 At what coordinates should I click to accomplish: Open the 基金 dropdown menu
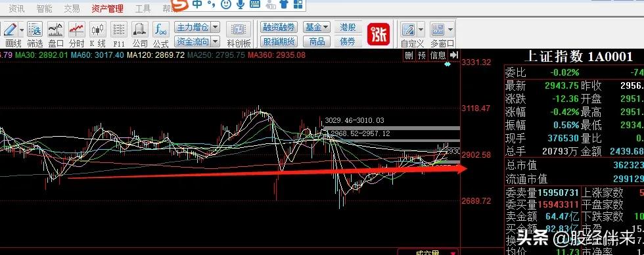coord(317,28)
